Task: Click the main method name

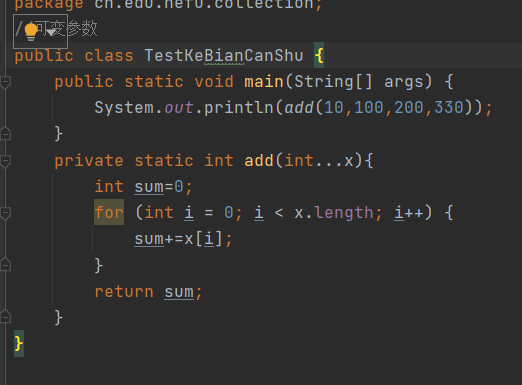Action: [x=264, y=82]
